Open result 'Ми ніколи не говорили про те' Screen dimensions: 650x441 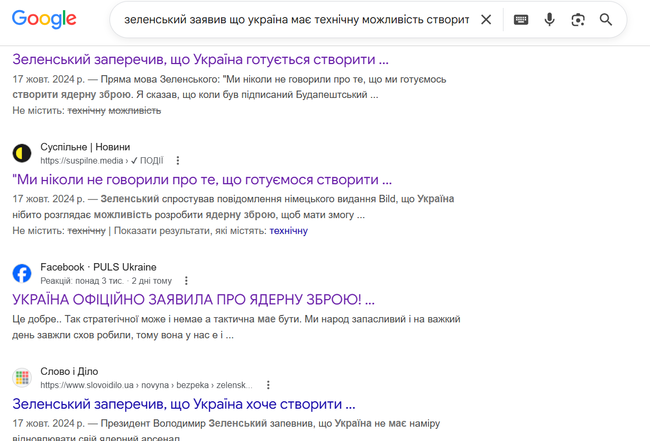(x=202, y=179)
